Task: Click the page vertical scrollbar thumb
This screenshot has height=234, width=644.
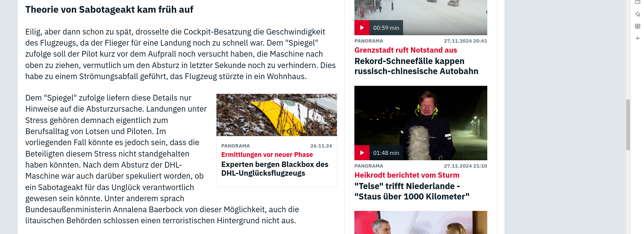Action: (628, 125)
